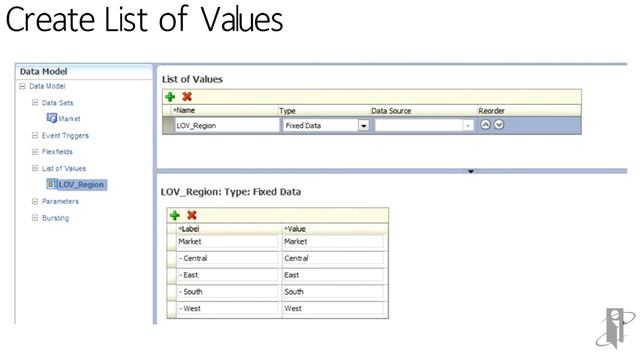
Task: Click the Type column header
Action: [324, 111]
